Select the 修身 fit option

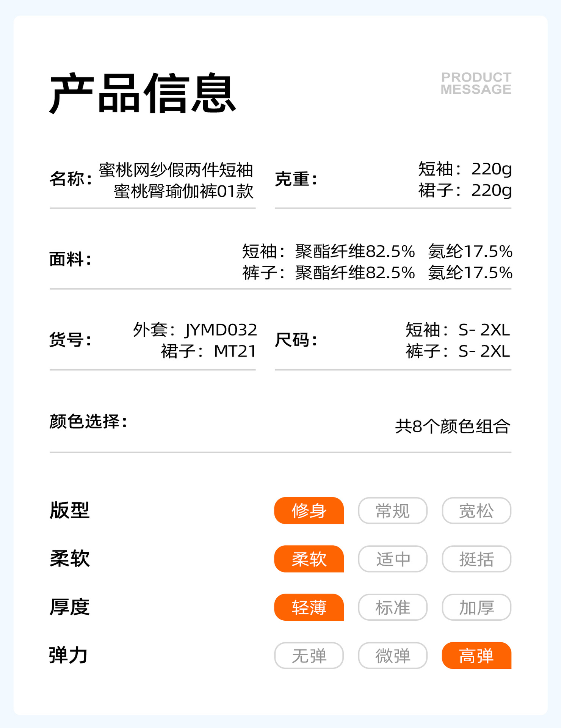pyautogui.click(x=309, y=511)
